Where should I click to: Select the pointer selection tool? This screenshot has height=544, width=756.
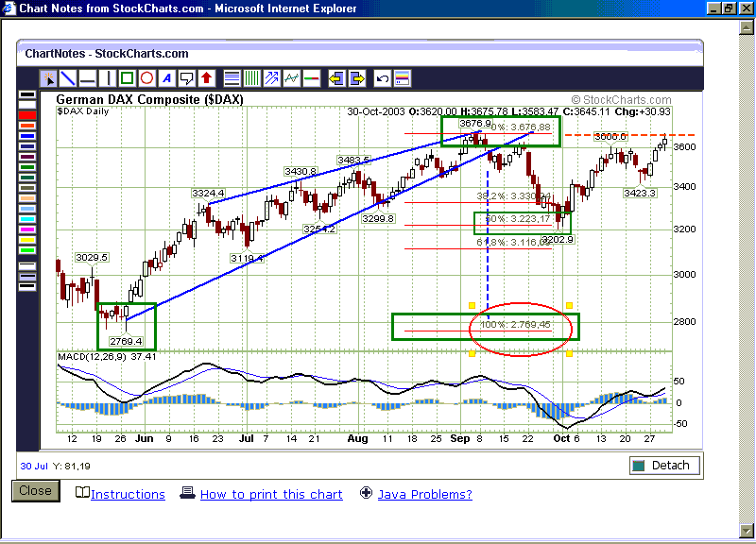coord(48,78)
